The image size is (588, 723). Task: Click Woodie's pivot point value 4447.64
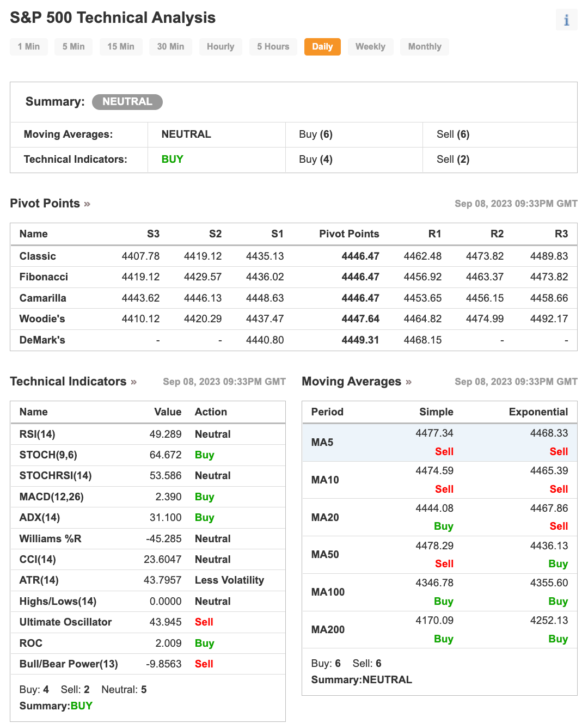(360, 319)
